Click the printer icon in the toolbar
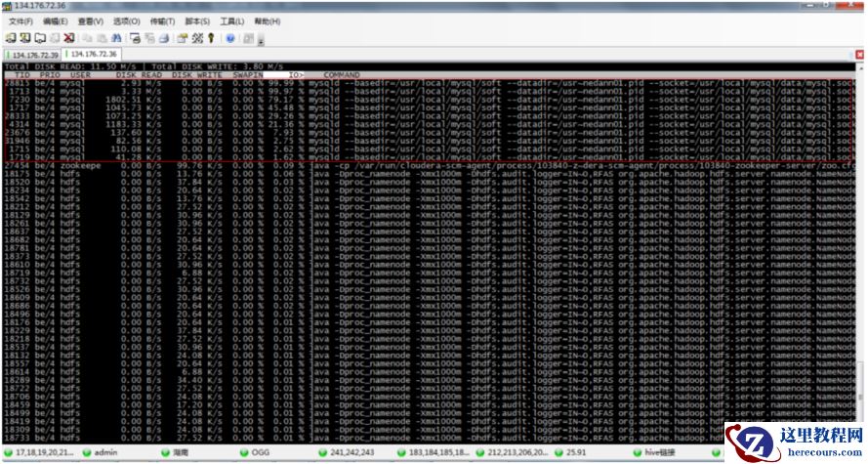The image size is (868, 464). coord(163,38)
